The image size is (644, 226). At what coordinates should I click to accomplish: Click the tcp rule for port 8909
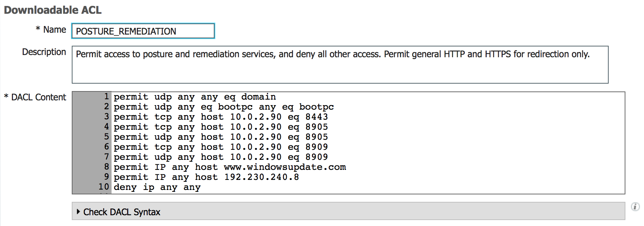[x=220, y=147]
